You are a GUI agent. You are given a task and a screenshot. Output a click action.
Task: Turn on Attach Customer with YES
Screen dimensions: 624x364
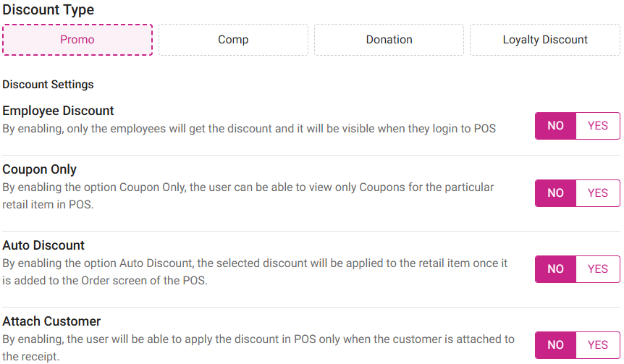click(x=598, y=345)
